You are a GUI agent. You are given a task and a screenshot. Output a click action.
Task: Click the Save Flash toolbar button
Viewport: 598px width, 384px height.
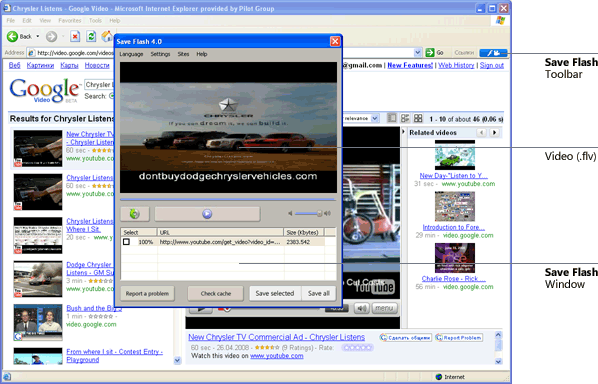493,53
